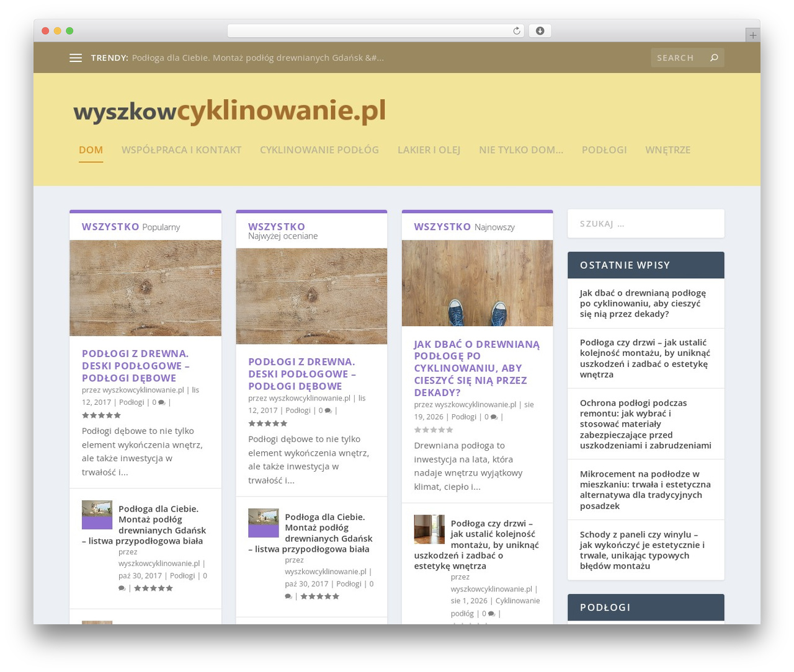Click the search magnifier icon in header
Image resolution: width=794 pixels, height=672 pixels.
click(x=714, y=58)
